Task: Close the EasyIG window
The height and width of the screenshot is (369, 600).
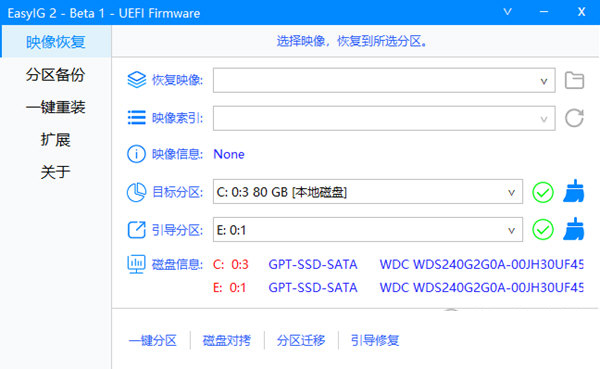Action: (581, 12)
